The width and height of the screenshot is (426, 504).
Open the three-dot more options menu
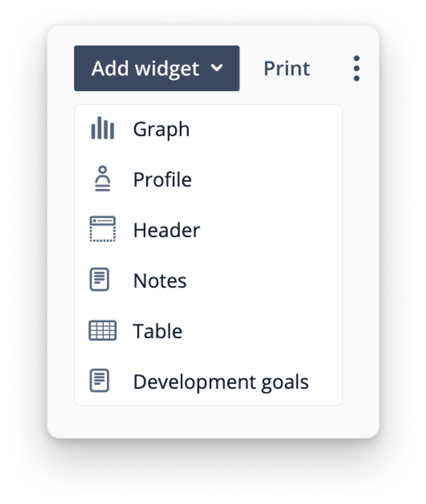[x=356, y=68]
